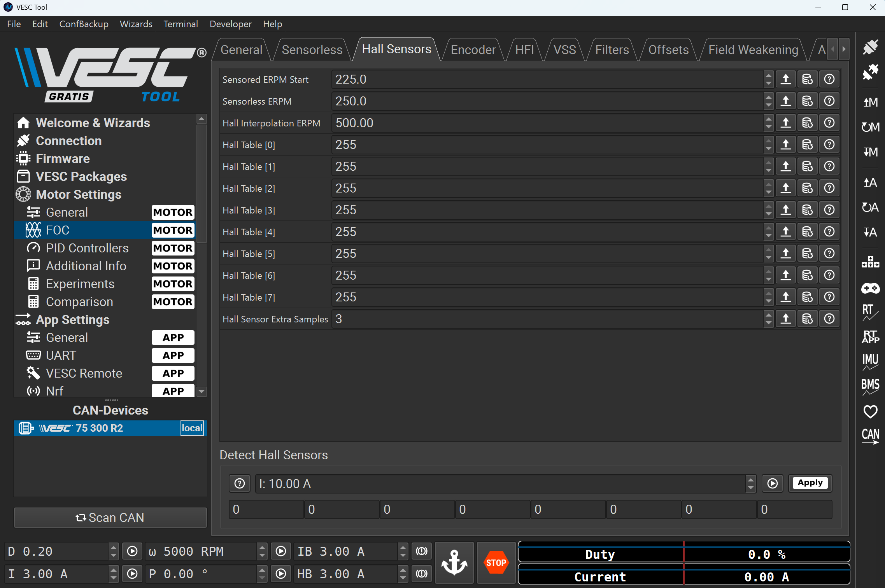Click the CAN forwarding icon in right toolbar

click(870, 436)
